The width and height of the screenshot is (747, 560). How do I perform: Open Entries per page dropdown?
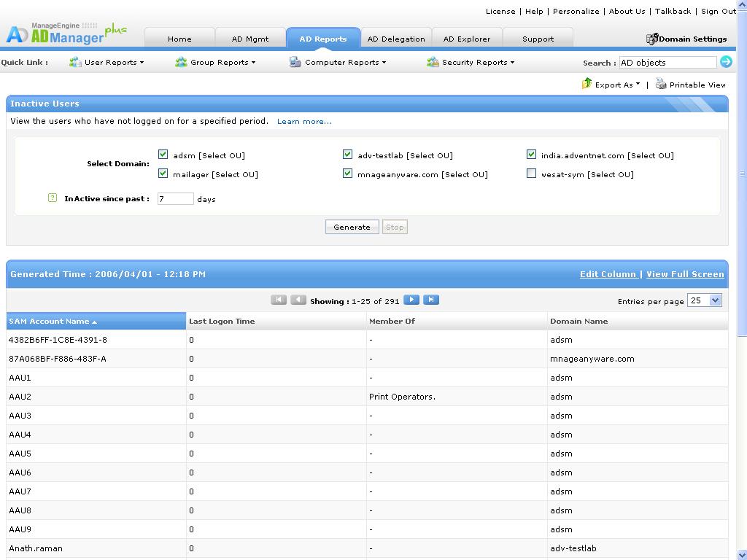click(704, 300)
